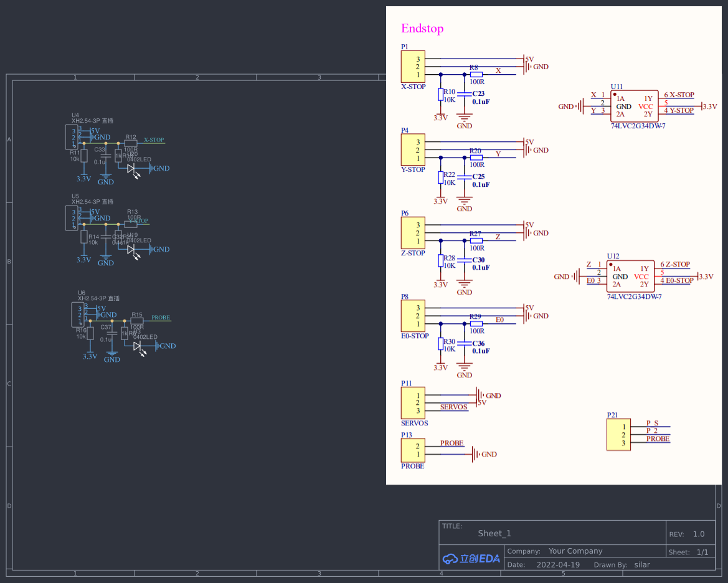
Task: Click P13 PROBE header in reference image
Action: click(x=413, y=450)
